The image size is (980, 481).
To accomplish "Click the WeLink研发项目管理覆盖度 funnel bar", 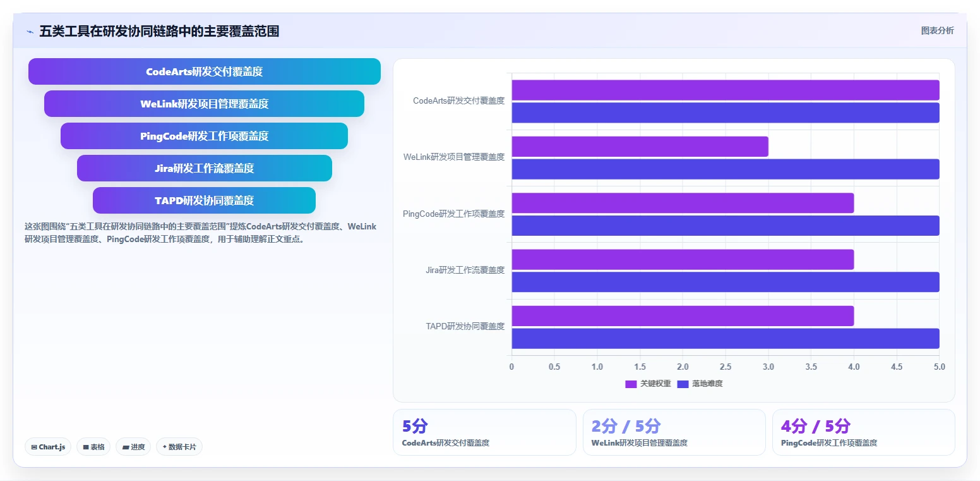I will (205, 104).
